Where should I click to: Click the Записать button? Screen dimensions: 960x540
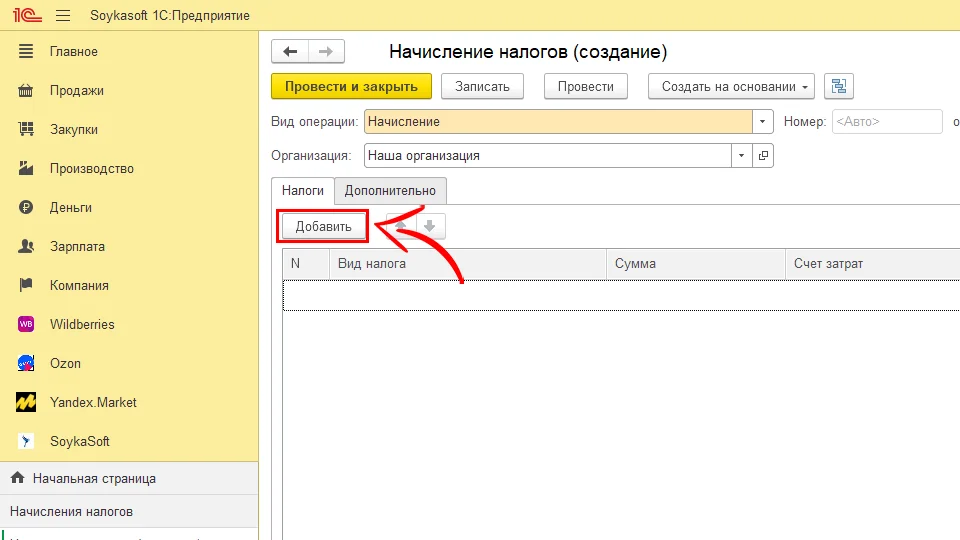[482, 86]
